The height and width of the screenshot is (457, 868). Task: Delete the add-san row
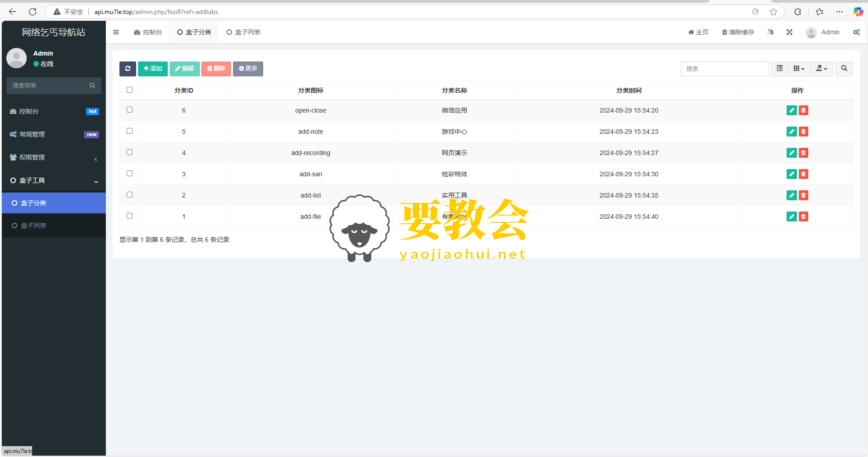click(x=803, y=174)
